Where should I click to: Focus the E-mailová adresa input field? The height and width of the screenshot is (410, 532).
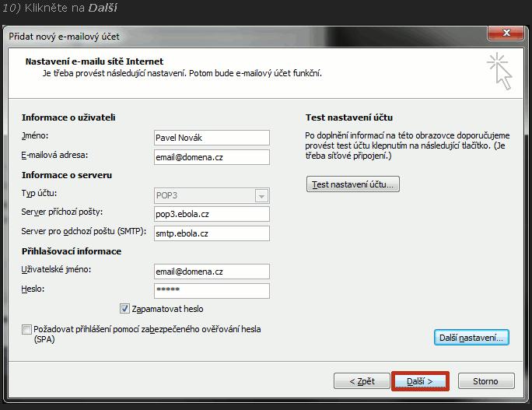[212, 157]
